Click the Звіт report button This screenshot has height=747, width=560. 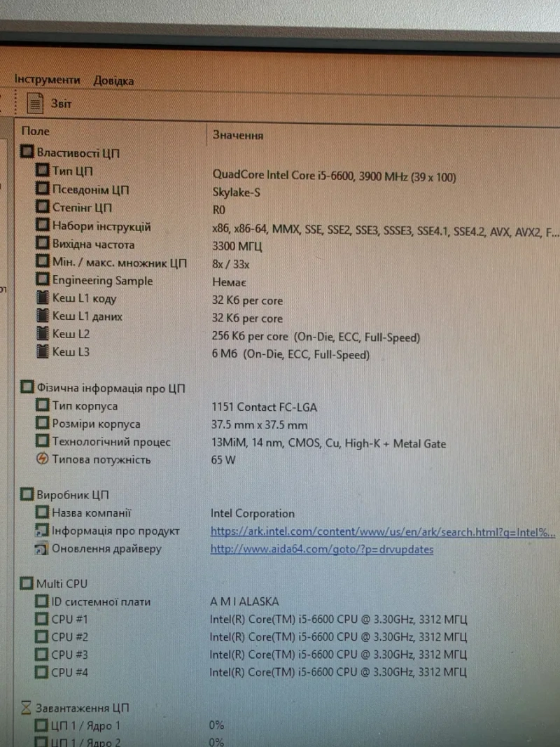click(49, 103)
